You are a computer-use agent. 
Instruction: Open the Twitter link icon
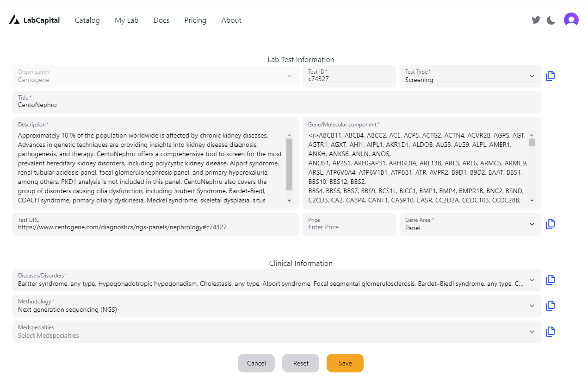pos(536,20)
